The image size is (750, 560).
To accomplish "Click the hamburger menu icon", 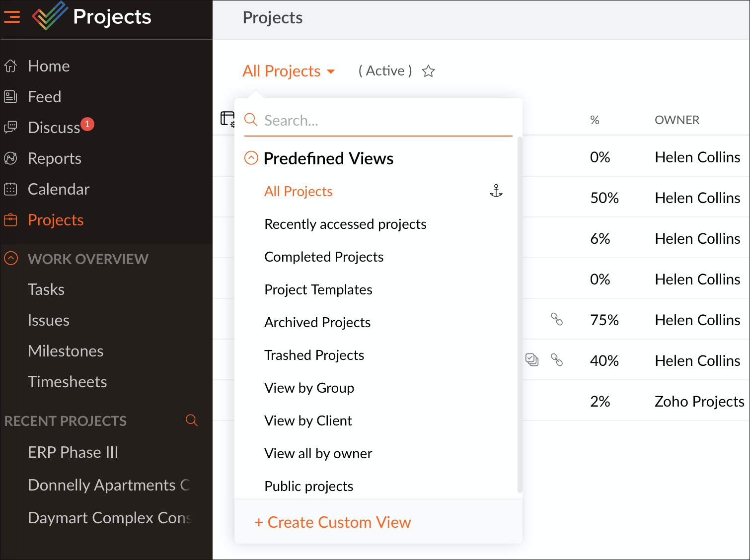I will [x=12, y=17].
